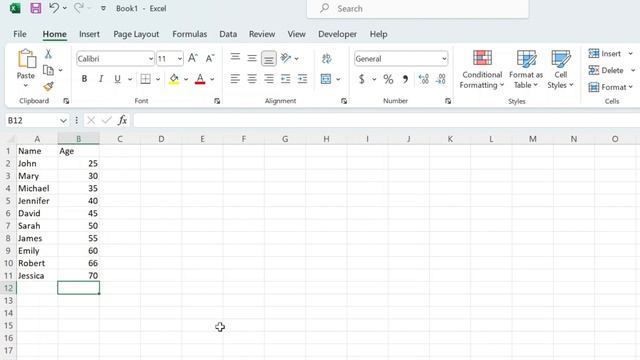Image resolution: width=640 pixels, height=360 pixels.
Task: Align text right
Action: point(269,79)
